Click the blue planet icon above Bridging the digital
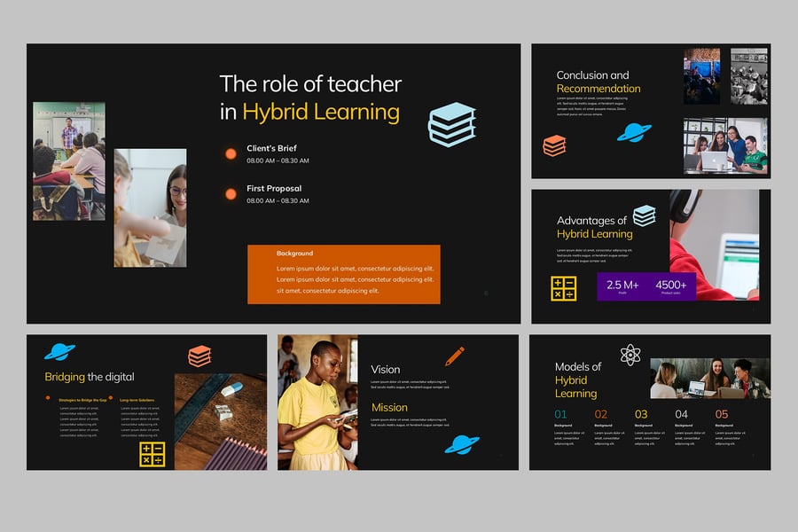 click(x=59, y=351)
